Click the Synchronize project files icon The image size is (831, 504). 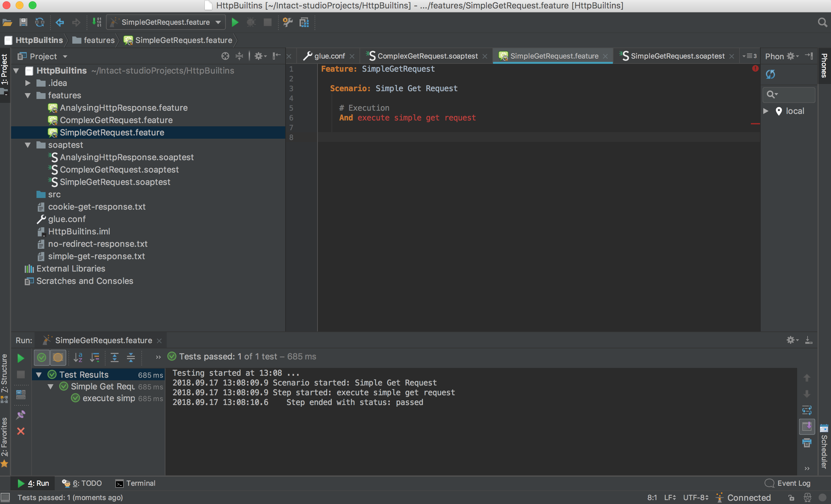pyautogui.click(x=38, y=23)
